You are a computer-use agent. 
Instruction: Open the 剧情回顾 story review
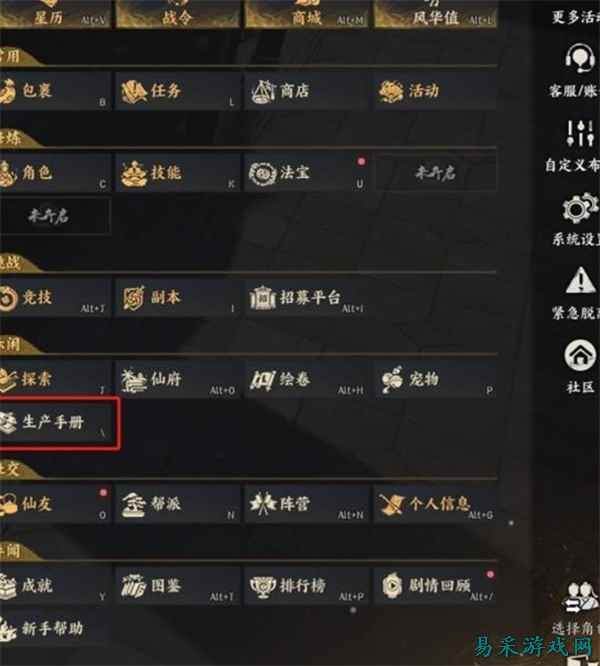click(x=435, y=586)
